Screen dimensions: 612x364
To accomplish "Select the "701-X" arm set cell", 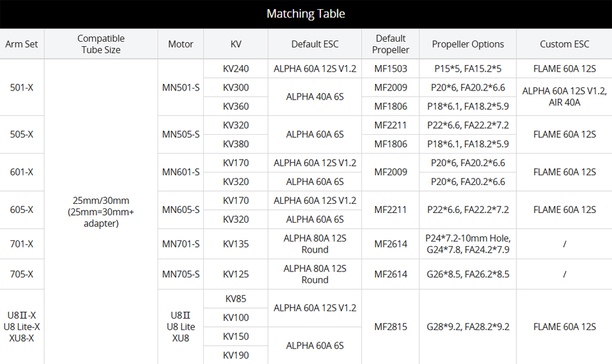I will [22, 244].
